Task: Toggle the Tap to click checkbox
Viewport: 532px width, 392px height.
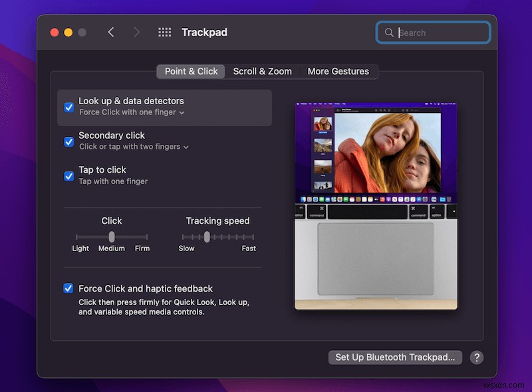Action: click(x=68, y=176)
